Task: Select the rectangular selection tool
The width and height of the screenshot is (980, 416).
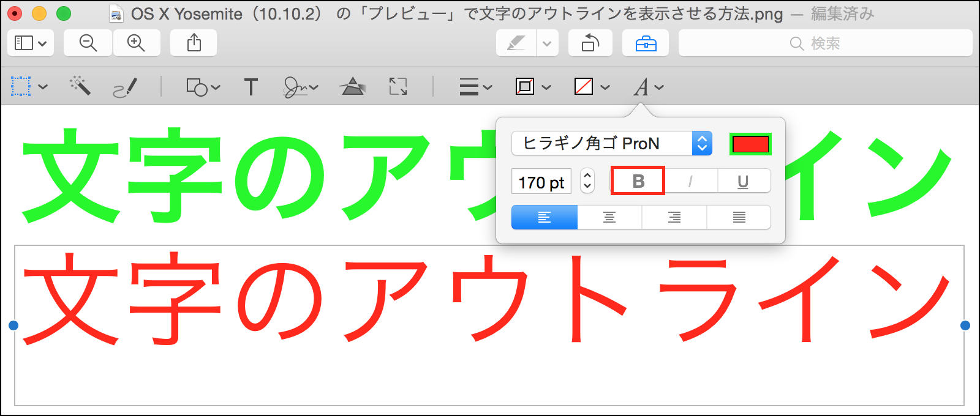Action: pos(21,87)
